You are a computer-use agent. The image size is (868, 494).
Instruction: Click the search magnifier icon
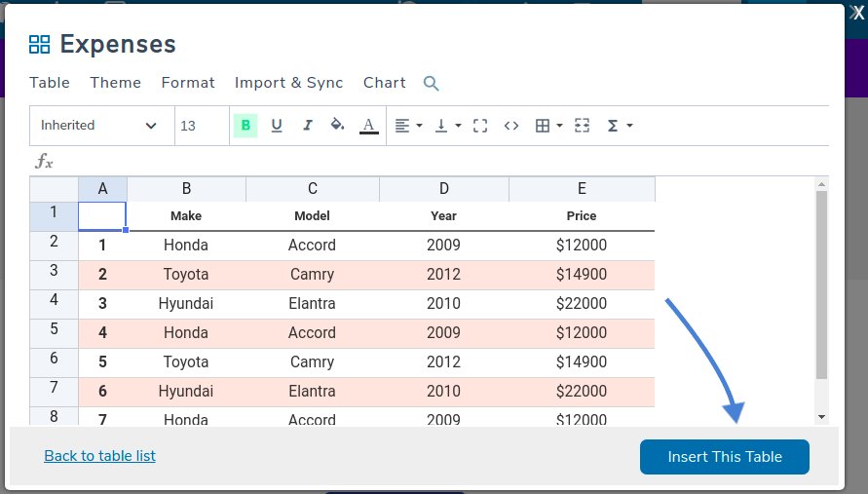pos(432,84)
